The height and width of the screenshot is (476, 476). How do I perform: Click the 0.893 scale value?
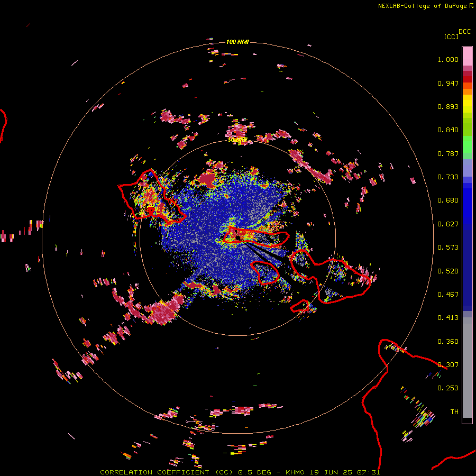pyautogui.click(x=448, y=106)
